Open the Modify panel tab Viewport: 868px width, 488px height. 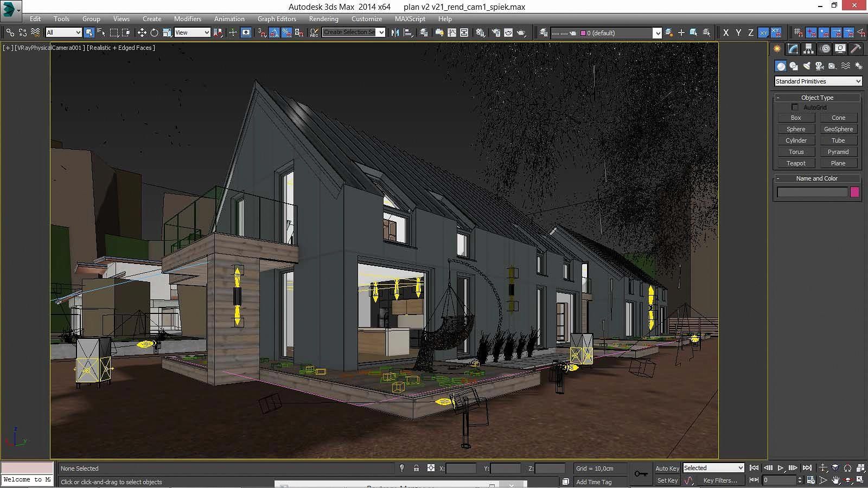793,49
